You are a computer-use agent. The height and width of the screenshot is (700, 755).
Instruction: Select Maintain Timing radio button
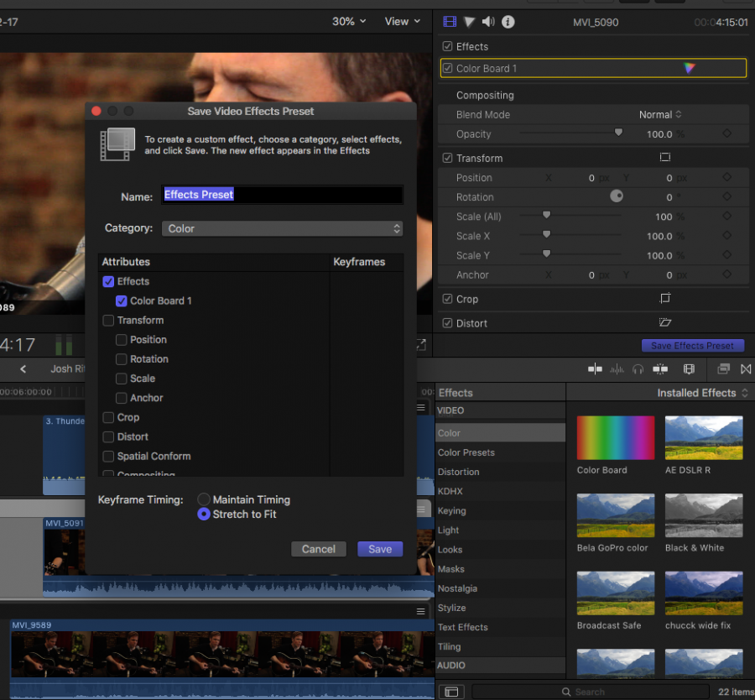pos(204,499)
